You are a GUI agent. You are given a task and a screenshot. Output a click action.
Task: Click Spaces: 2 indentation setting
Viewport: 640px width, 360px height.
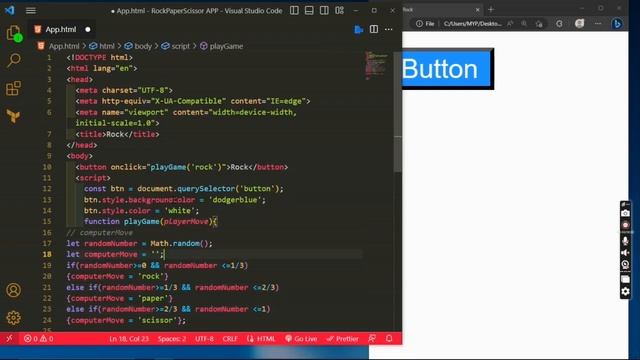172,338
